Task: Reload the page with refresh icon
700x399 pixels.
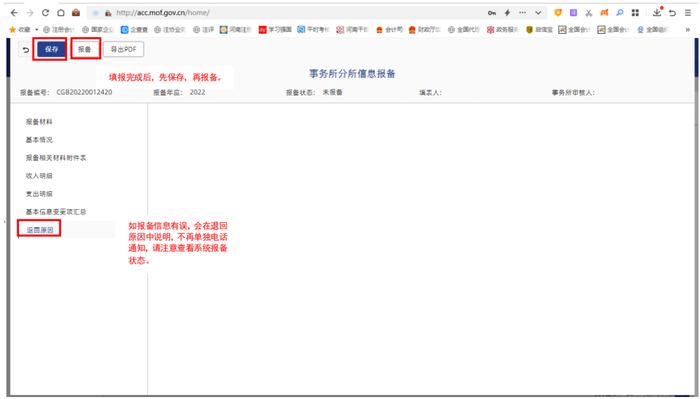Action: (46, 12)
